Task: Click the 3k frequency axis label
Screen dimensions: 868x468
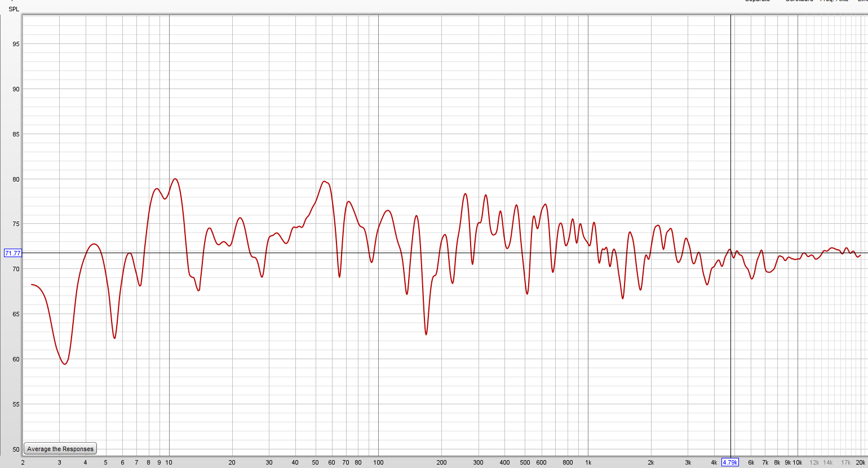Action: pyautogui.click(x=688, y=462)
